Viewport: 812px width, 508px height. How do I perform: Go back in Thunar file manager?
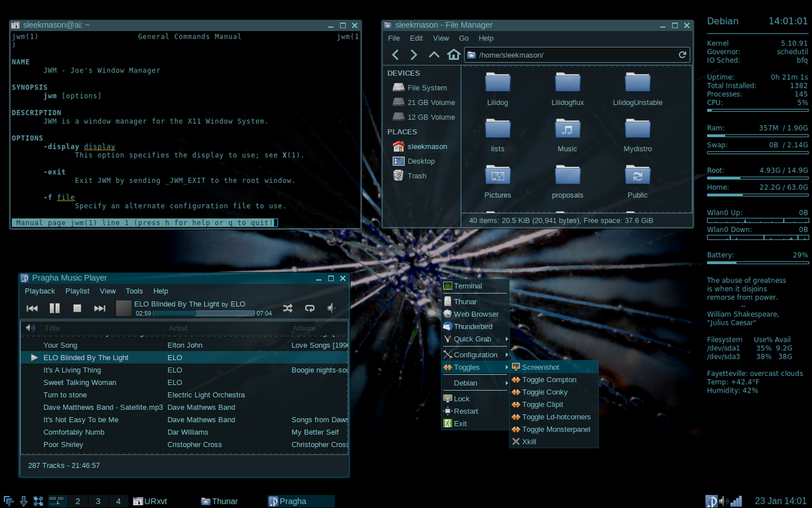(x=395, y=55)
